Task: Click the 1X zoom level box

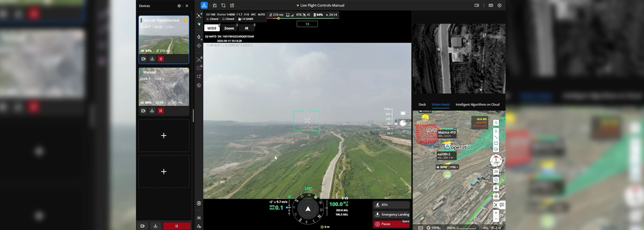Action: [307, 24]
